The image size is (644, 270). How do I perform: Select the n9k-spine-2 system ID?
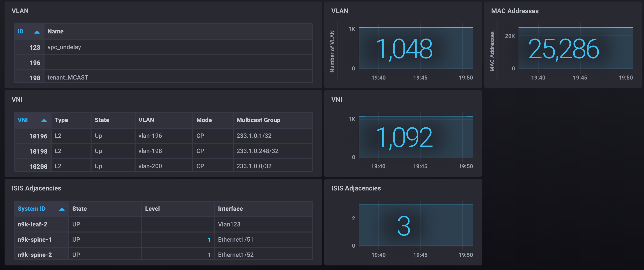coord(41,254)
